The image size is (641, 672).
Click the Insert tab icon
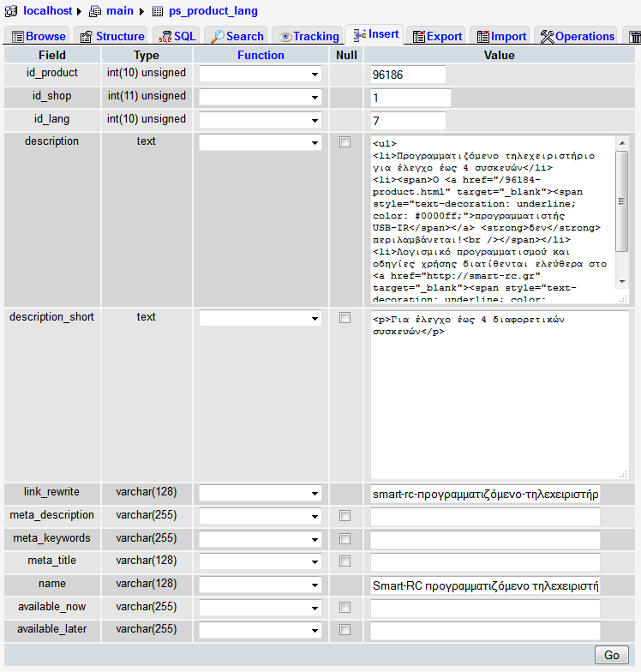pyautogui.click(x=360, y=34)
